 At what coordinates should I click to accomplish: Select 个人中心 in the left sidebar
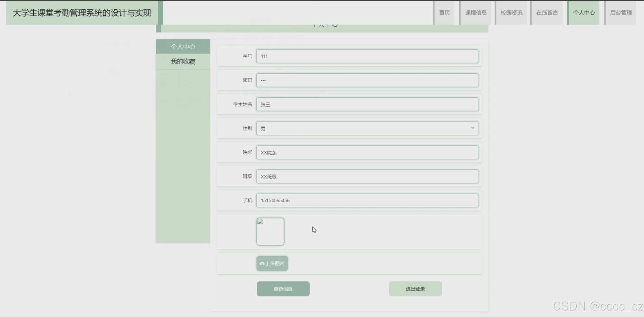point(183,46)
